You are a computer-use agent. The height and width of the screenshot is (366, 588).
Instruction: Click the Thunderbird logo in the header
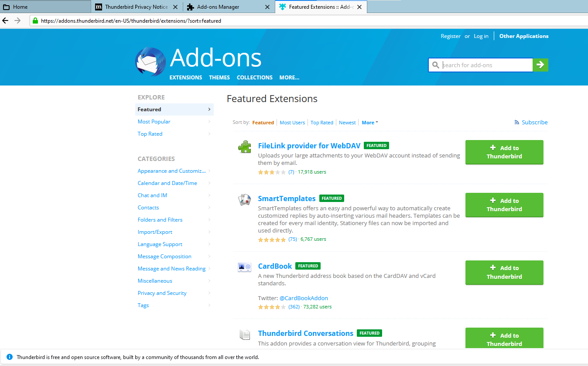click(150, 62)
